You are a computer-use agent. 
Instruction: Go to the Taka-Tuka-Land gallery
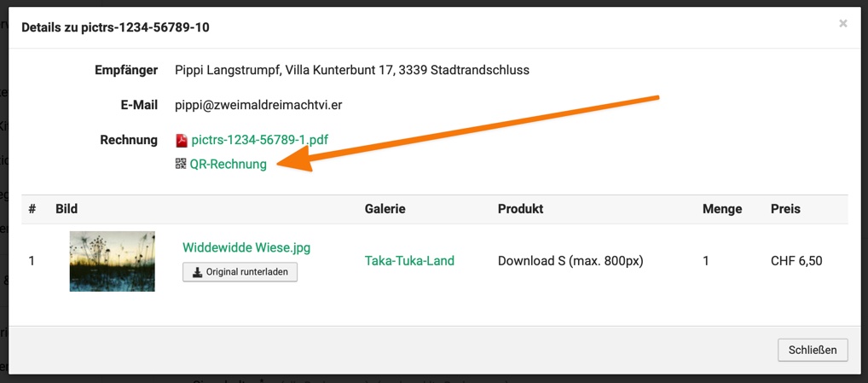[x=409, y=261]
